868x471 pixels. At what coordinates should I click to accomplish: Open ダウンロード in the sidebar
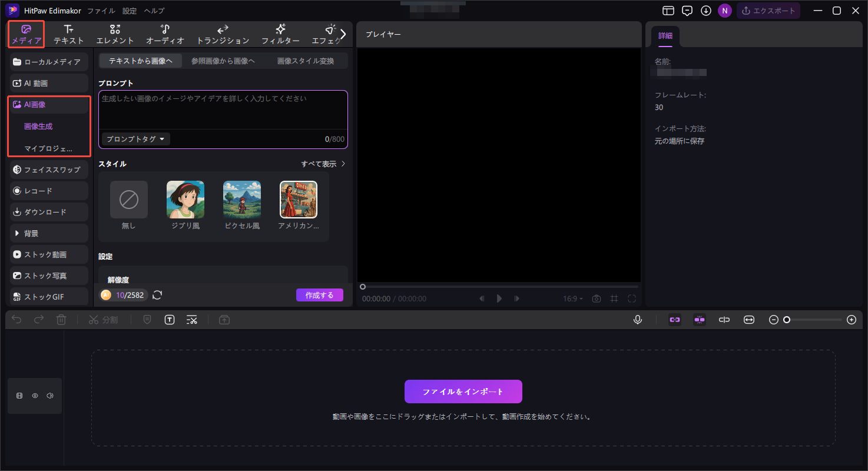coord(49,212)
